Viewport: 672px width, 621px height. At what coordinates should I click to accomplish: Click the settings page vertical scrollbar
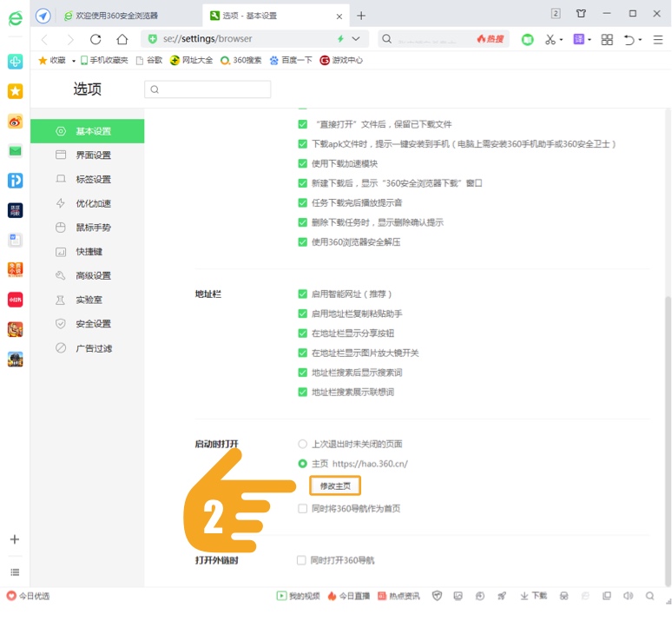tap(668, 440)
